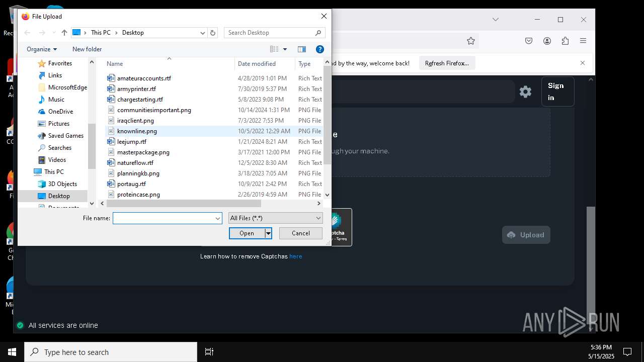Open recent locations dropdown
The width and height of the screenshot is (644, 362).
54,33
